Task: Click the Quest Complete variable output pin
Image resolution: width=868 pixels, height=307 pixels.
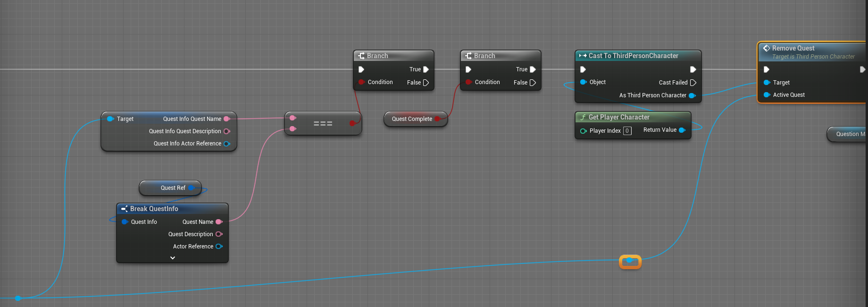Action: 437,119
